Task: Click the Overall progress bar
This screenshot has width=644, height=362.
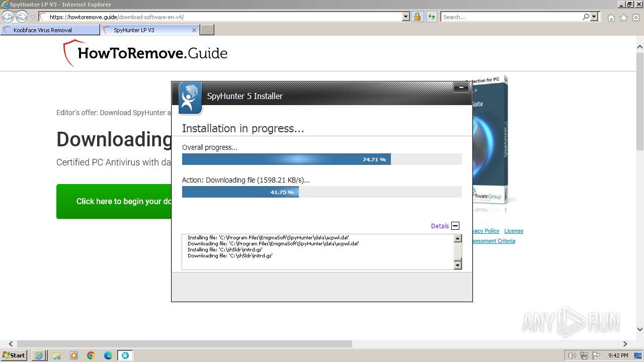Action: (321, 159)
